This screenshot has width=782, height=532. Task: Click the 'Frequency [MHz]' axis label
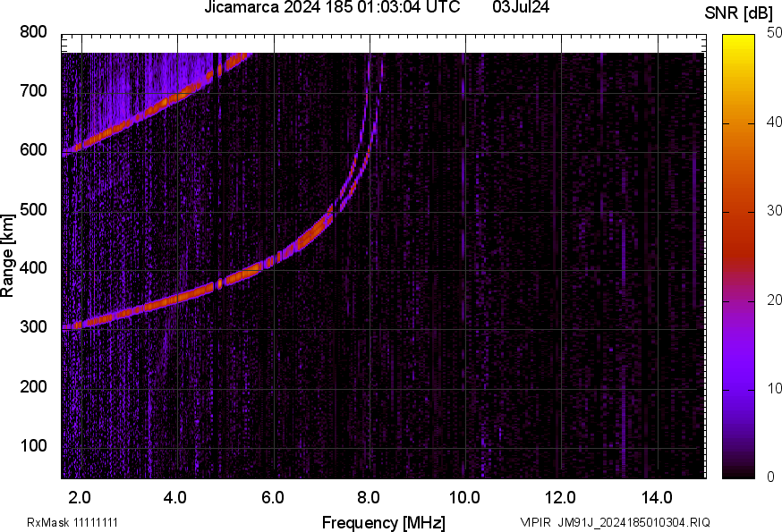pyautogui.click(x=384, y=523)
